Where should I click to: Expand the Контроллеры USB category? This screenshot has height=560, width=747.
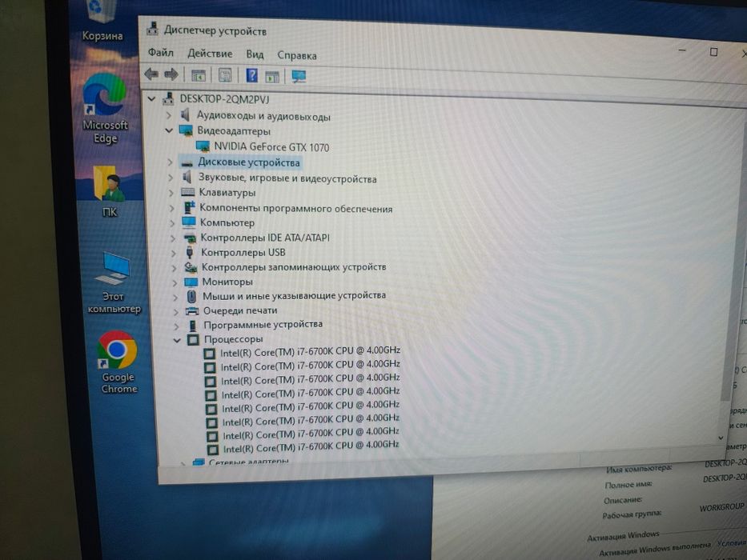(x=174, y=252)
